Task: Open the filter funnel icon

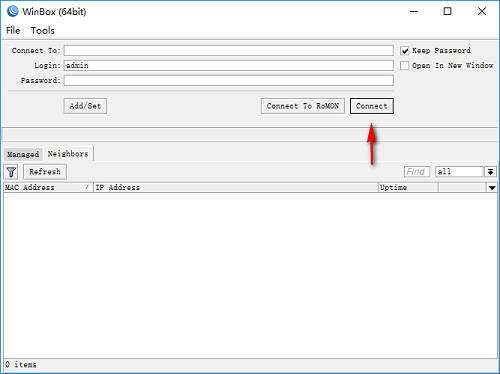Action: point(11,172)
